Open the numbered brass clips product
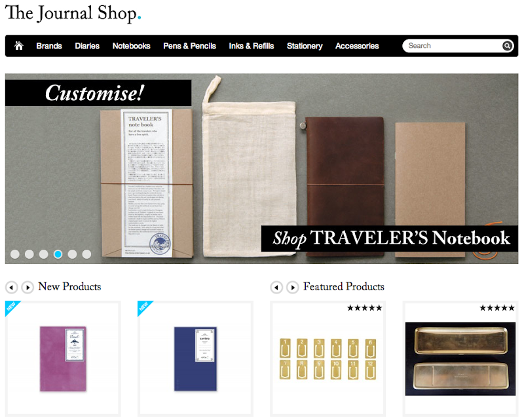Viewport: 524px width, 420px height. point(328,358)
